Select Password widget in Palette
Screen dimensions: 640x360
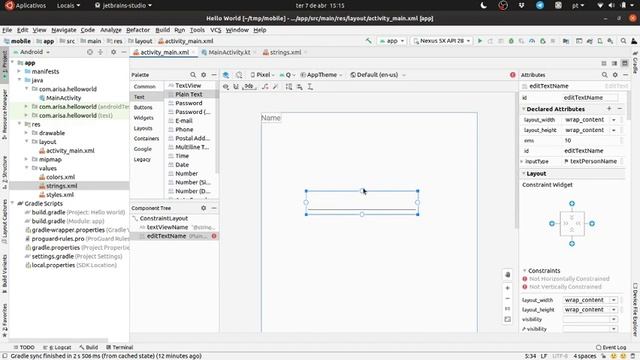click(x=189, y=103)
